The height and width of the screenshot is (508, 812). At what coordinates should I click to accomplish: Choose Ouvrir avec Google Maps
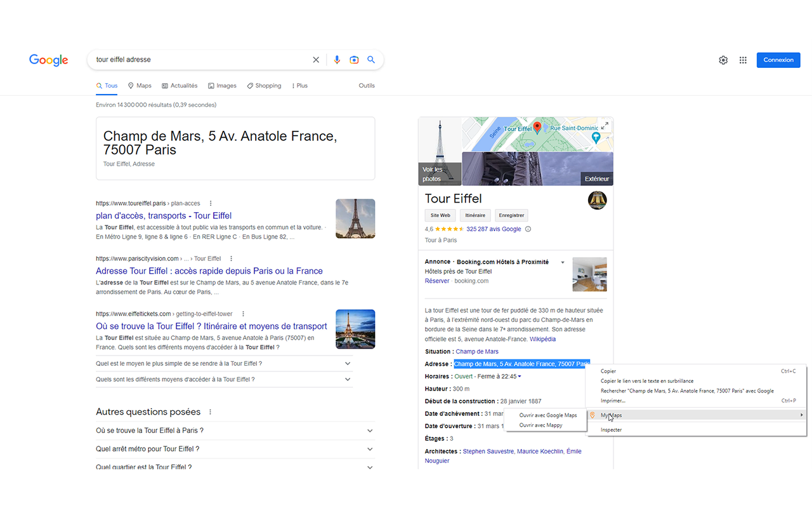[x=548, y=415]
